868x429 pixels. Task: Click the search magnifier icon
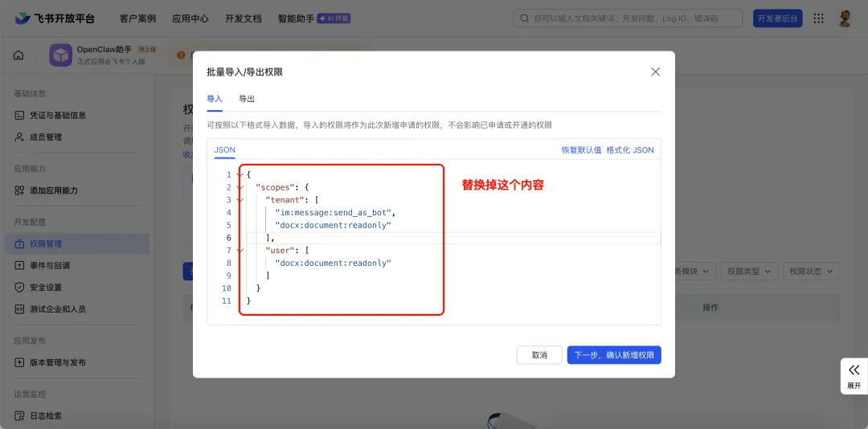point(524,18)
